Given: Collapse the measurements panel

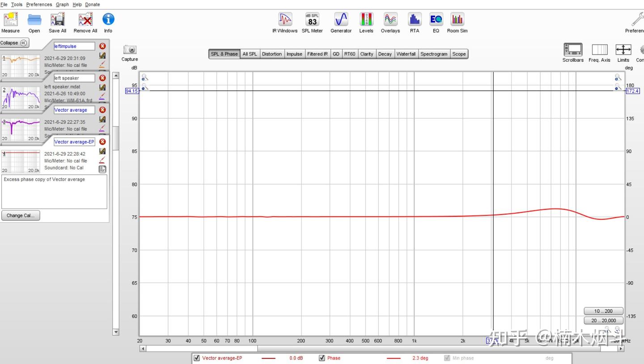Looking at the screenshot, I should [15, 43].
